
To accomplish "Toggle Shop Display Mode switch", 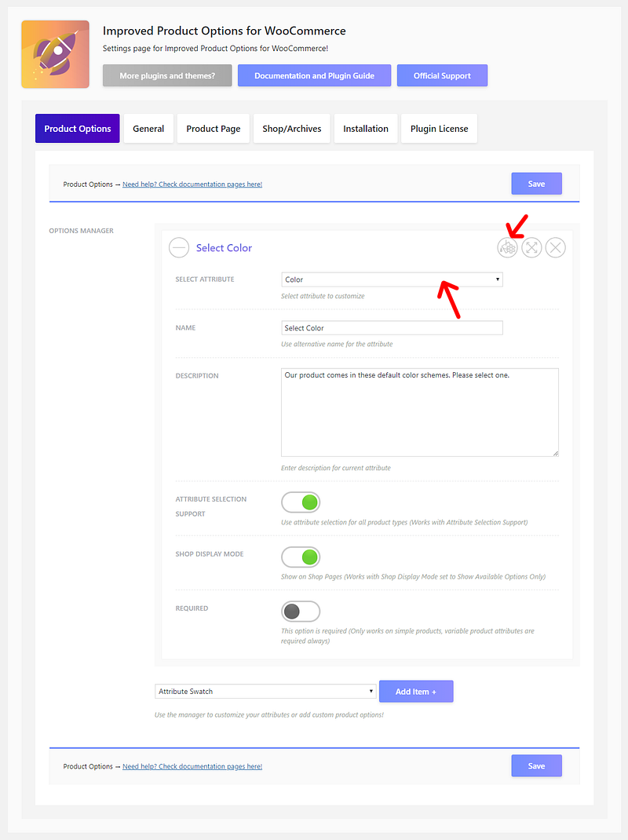I will coord(301,557).
